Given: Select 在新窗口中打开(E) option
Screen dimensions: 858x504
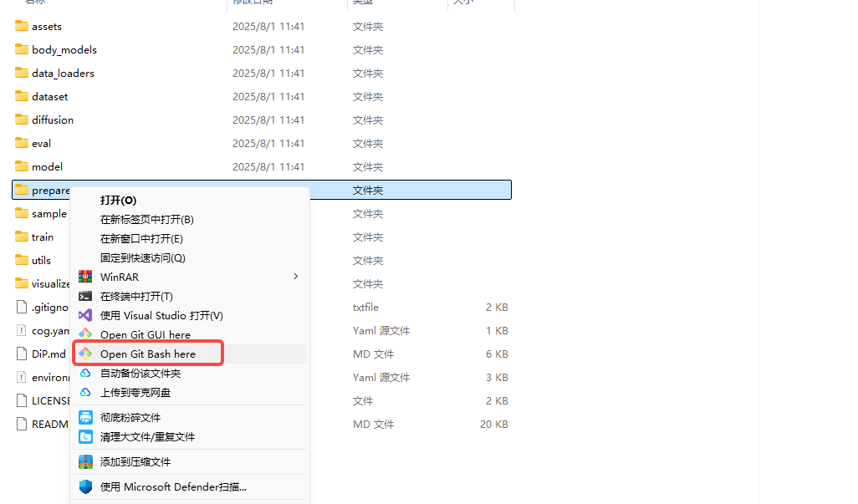Looking at the screenshot, I should (x=142, y=238).
